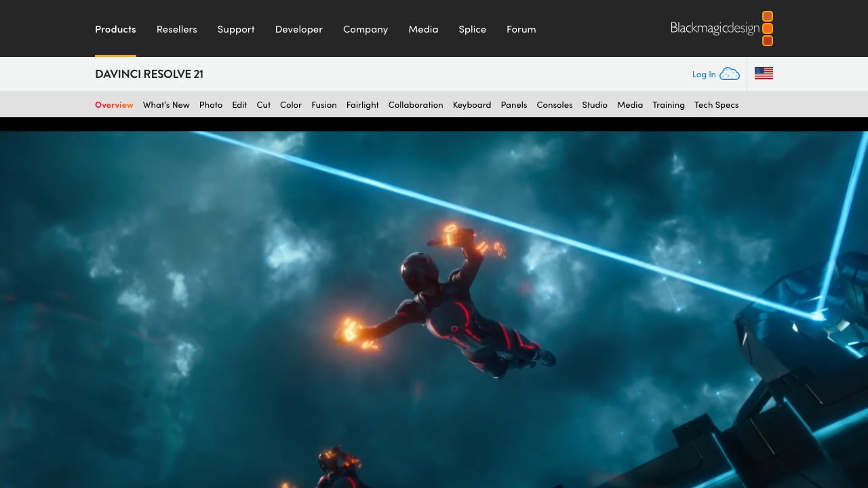
Task: Open the US flag region selector
Action: (764, 73)
